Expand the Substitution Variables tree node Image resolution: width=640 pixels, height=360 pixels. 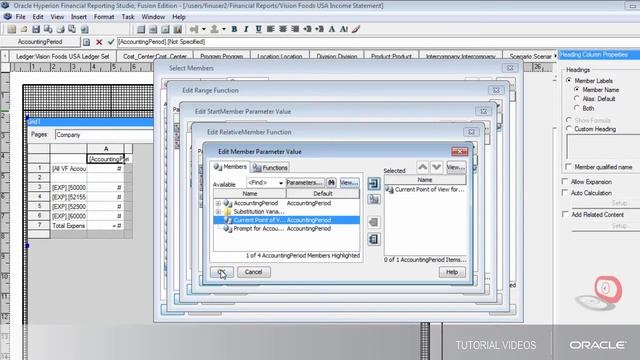pyautogui.click(x=218, y=211)
